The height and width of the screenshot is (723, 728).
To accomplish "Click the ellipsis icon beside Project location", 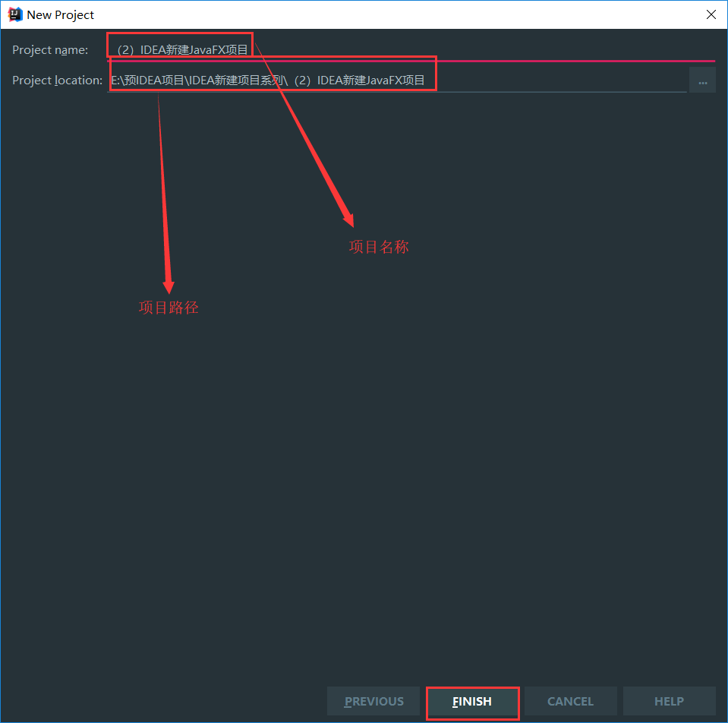I will click(702, 79).
